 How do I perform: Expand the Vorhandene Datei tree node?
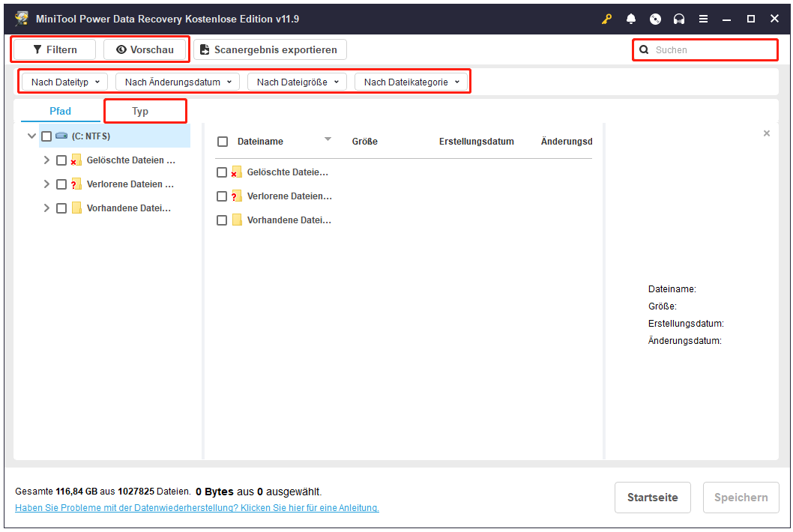point(46,208)
